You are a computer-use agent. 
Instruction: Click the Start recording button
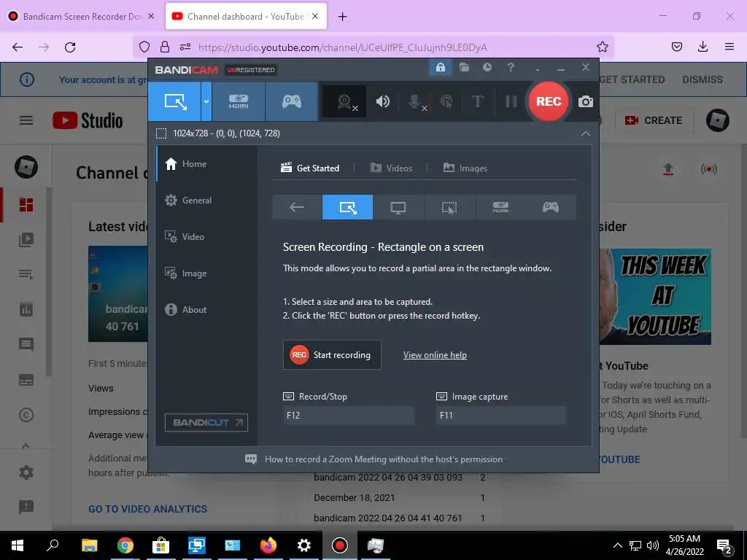click(332, 355)
